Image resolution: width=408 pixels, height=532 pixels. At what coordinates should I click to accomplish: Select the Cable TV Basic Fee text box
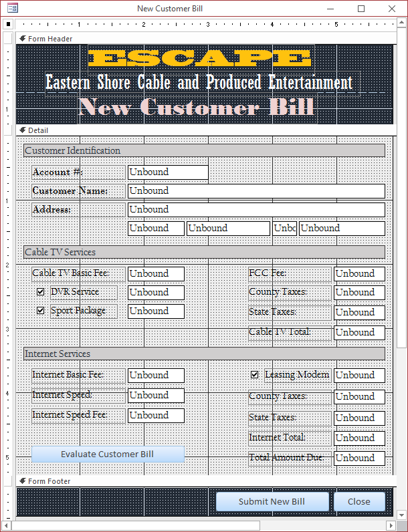click(x=156, y=274)
